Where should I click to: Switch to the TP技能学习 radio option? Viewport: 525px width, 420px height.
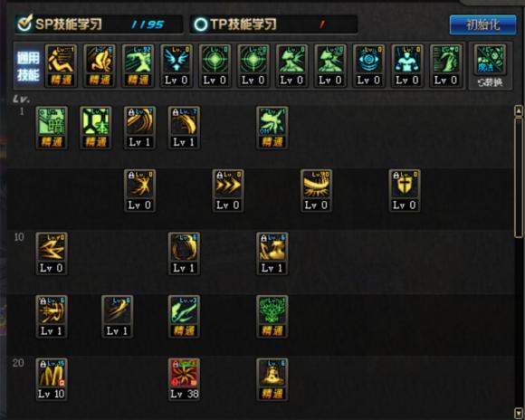235,24
